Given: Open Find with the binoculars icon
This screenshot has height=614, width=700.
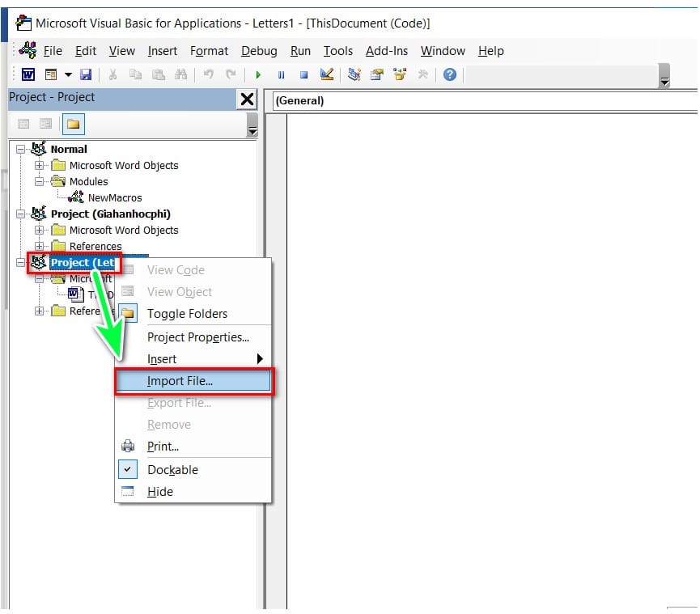Looking at the screenshot, I should tap(180, 74).
